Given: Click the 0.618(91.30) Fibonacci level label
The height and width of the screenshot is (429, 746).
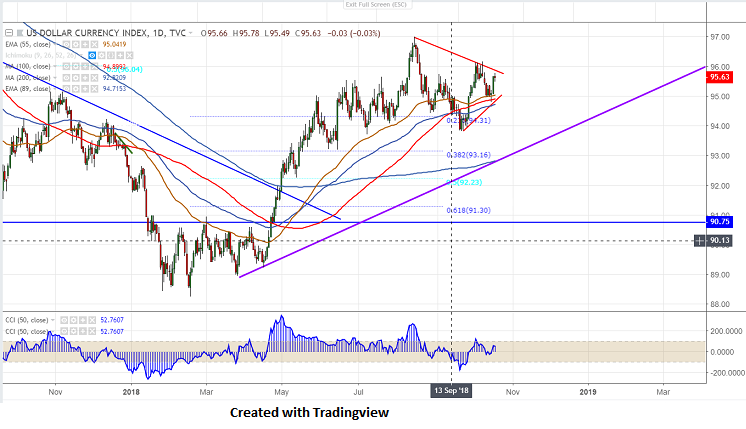Looking at the screenshot, I should tap(469, 210).
